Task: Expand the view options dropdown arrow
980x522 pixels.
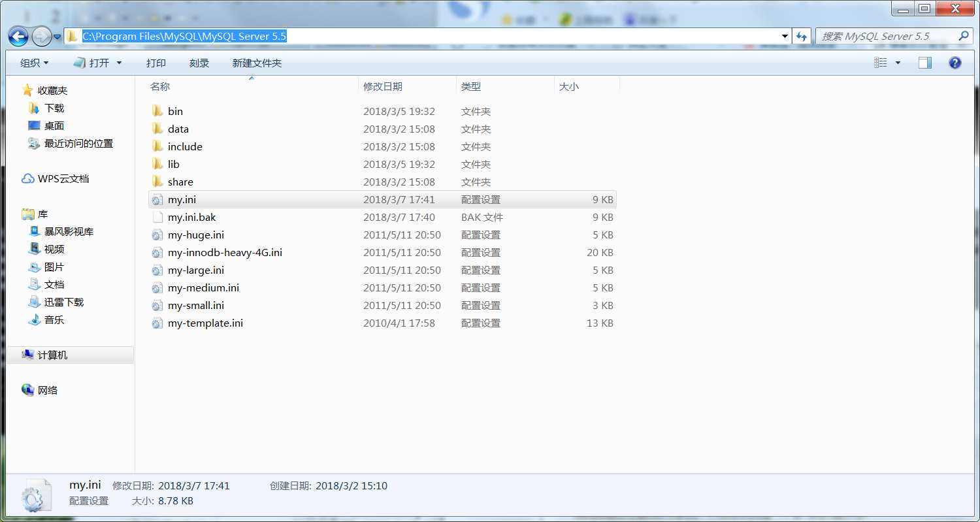Action: pos(898,63)
